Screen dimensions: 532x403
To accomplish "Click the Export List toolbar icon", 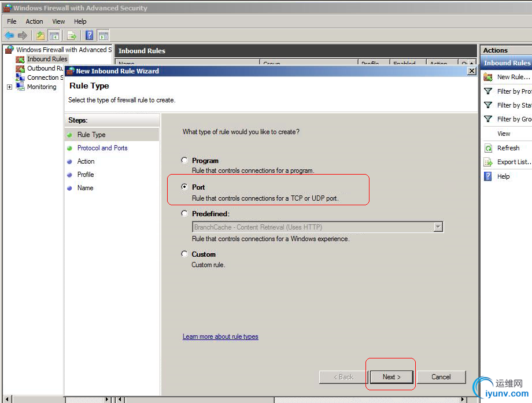I will click(x=72, y=35).
